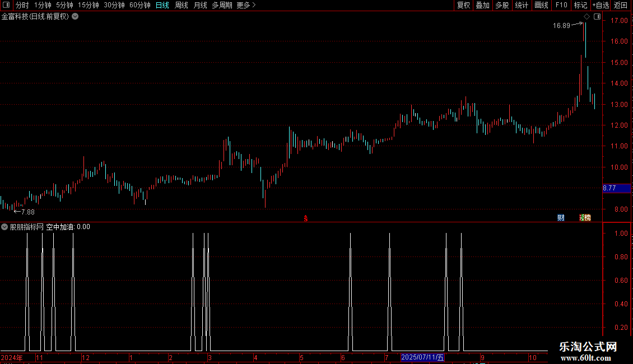This screenshot has height=364, width=633.
Task: Click the red S marker below chart
Action: pos(306,218)
